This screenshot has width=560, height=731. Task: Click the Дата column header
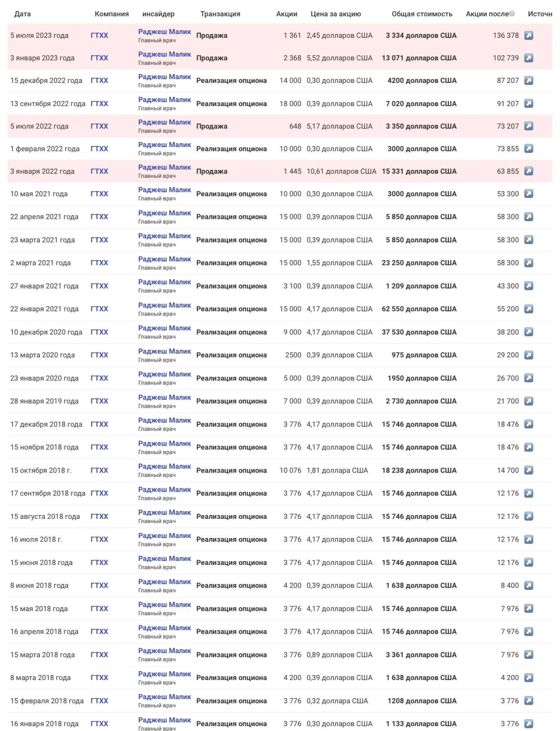click(23, 14)
